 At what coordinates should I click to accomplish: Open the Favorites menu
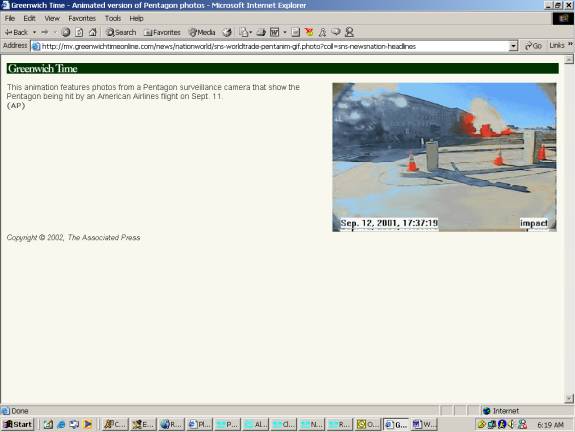pos(82,18)
